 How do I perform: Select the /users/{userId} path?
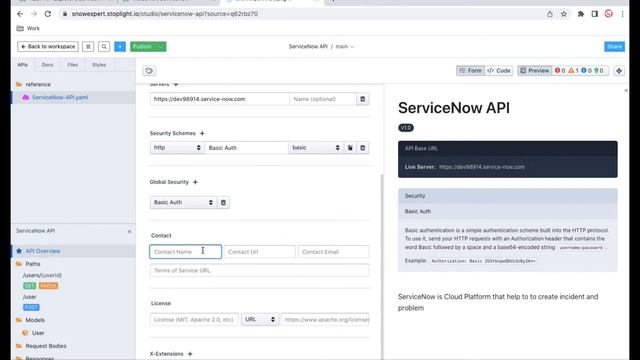tap(42, 276)
